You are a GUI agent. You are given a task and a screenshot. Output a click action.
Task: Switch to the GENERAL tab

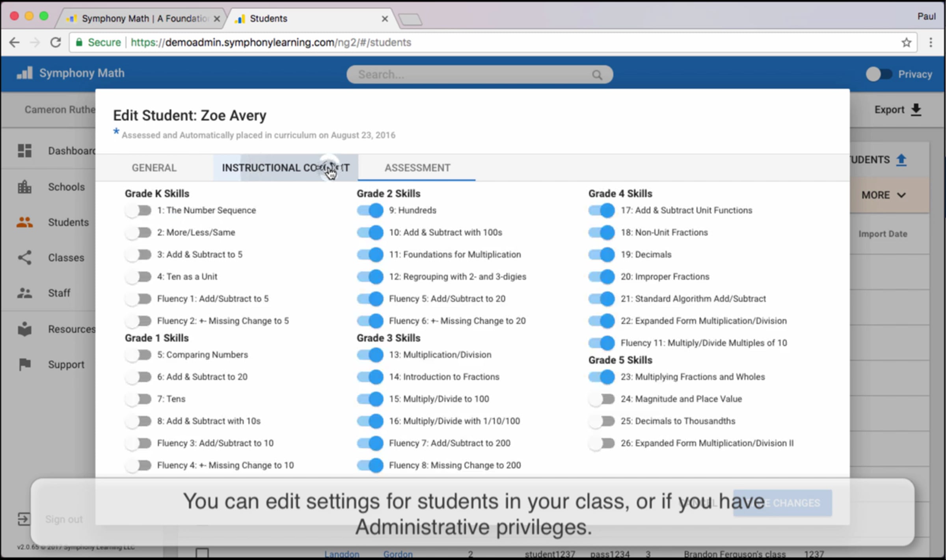(x=154, y=168)
